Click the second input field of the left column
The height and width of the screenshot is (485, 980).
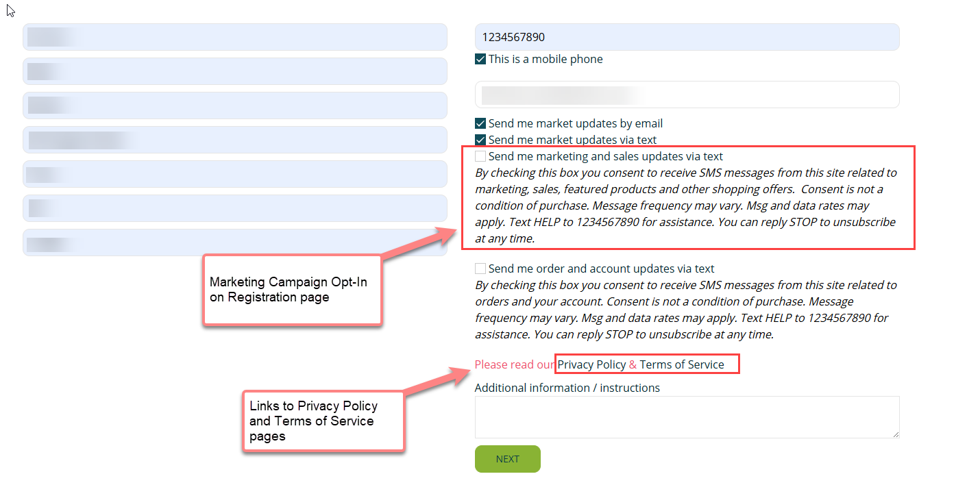point(234,71)
